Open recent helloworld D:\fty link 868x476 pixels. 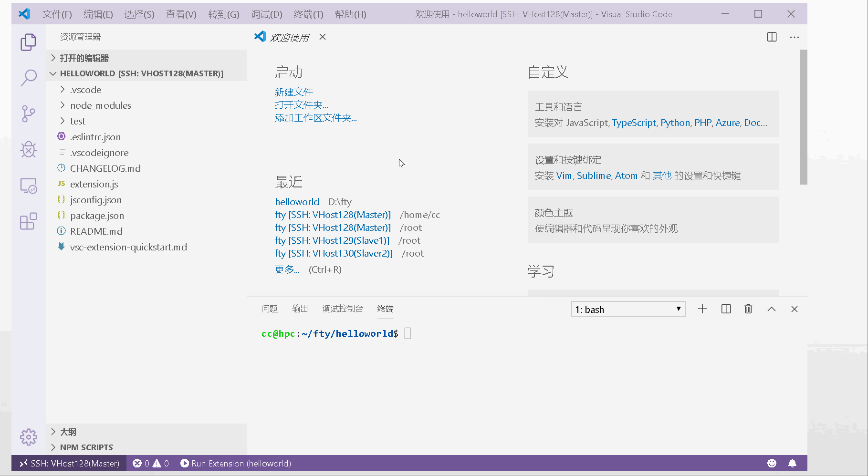pyautogui.click(x=297, y=202)
